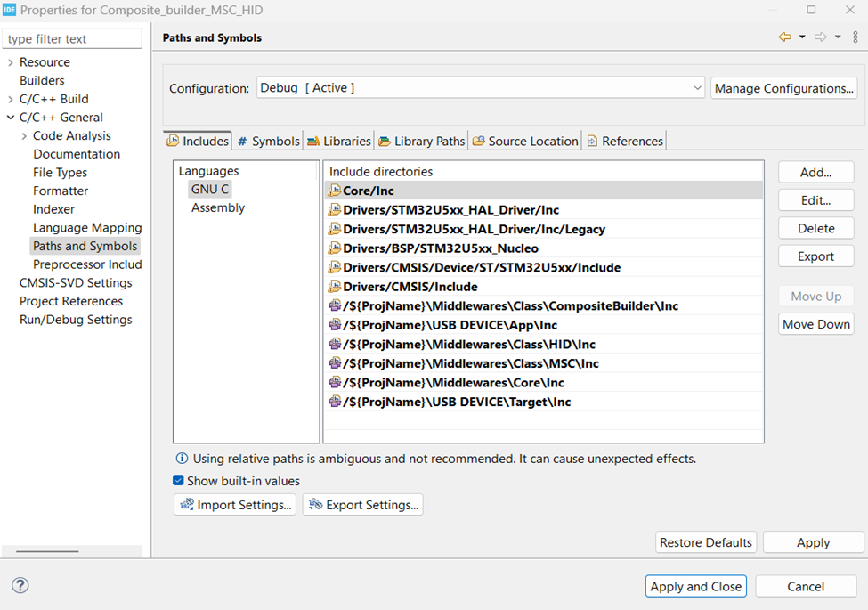Click the folder icon beside Core/Inc

(x=333, y=190)
